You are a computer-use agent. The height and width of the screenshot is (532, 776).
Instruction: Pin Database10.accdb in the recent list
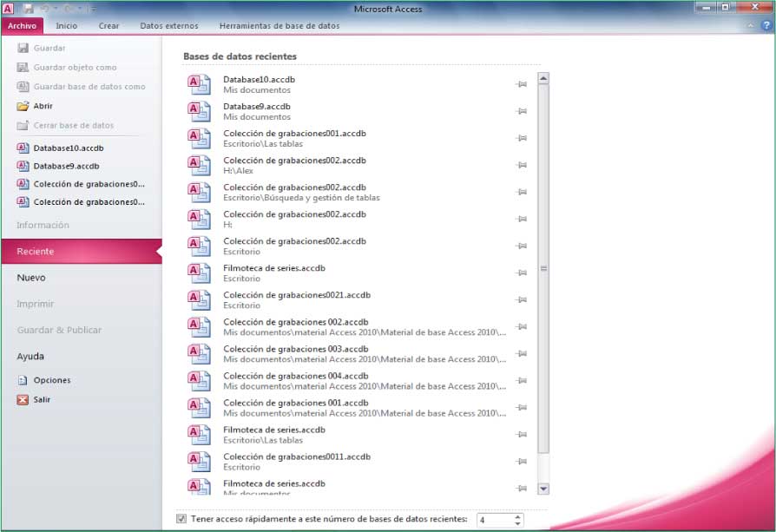pos(521,84)
